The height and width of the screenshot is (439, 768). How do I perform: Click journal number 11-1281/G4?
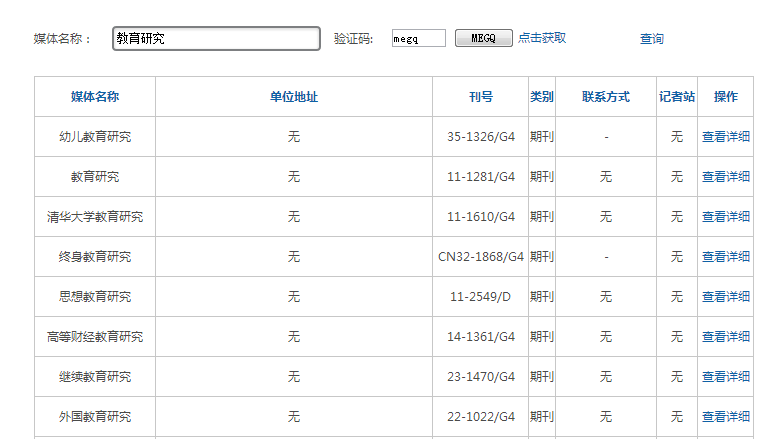[481, 177]
